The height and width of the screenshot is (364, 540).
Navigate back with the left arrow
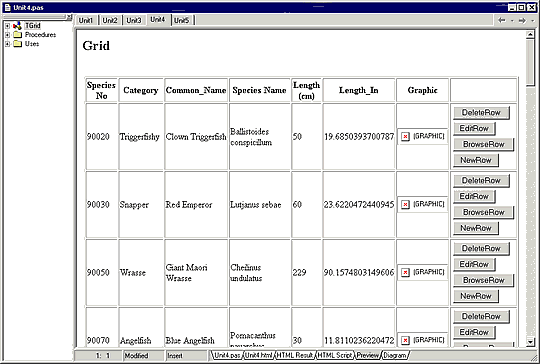[x=502, y=20]
